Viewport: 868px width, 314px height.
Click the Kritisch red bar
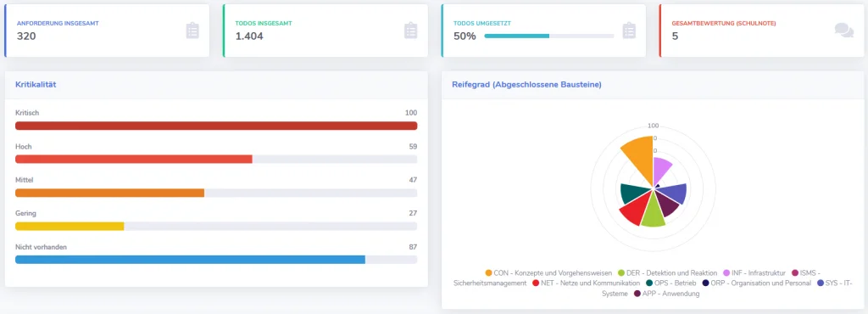tap(216, 126)
